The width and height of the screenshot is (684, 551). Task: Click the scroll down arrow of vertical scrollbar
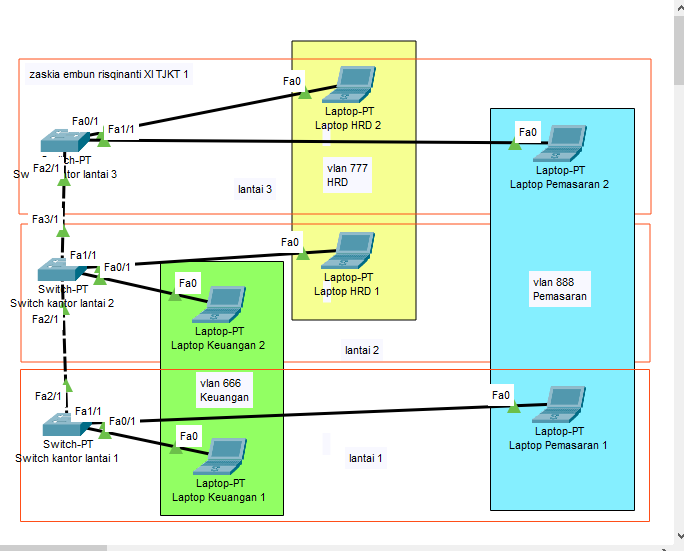pos(679,535)
